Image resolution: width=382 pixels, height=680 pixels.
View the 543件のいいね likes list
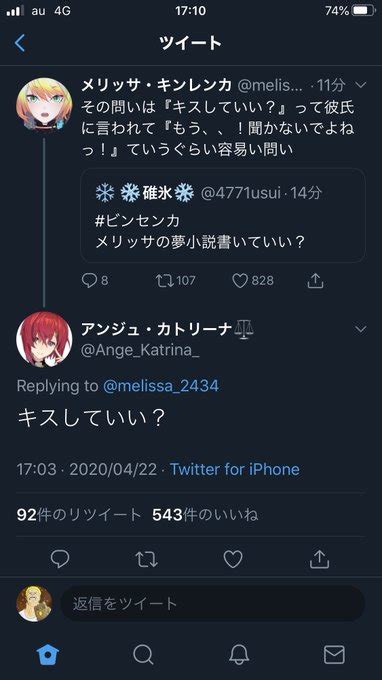pos(205,515)
